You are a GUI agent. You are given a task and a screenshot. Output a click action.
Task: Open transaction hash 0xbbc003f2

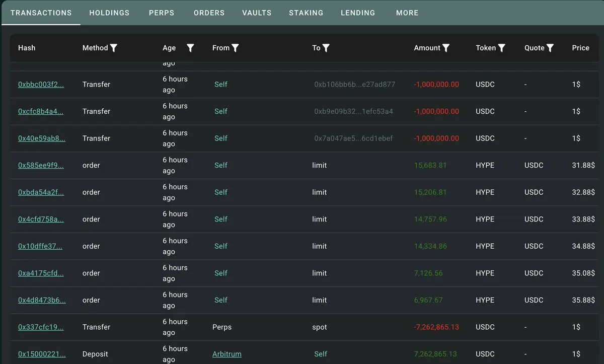click(41, 85)
